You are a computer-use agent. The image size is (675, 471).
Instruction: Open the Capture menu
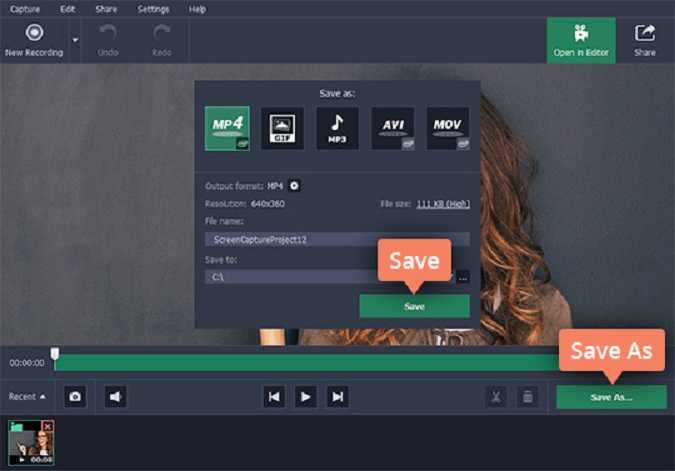point(25,9)
